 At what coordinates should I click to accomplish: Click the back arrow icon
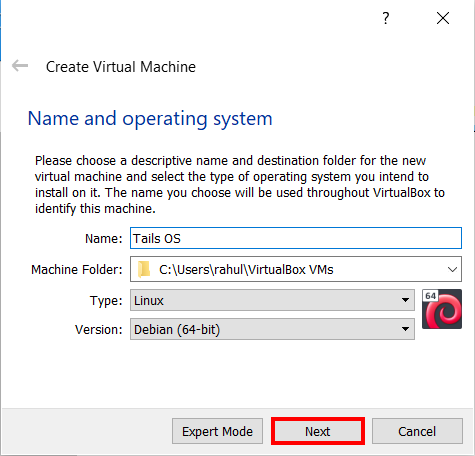tap(20, 66)
